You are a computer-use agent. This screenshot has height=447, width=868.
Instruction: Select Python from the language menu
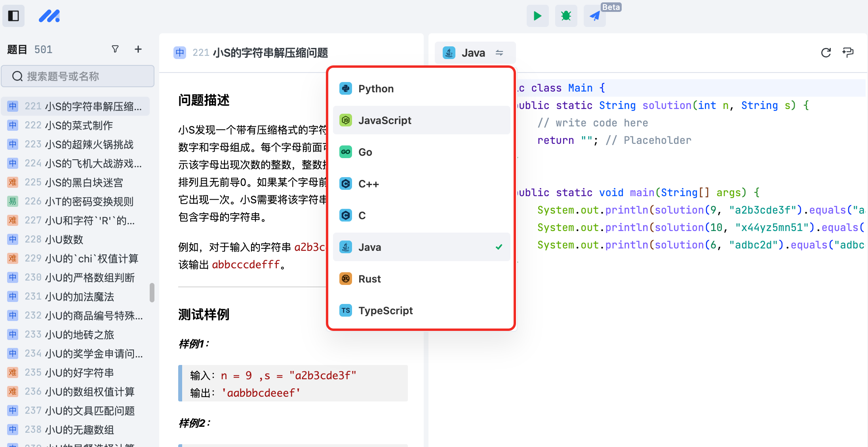coord(421,88)
